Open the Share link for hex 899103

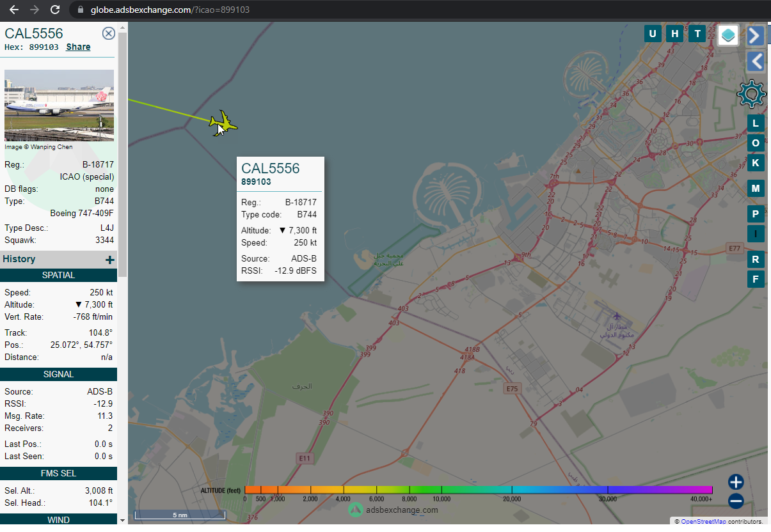coord(78,47)
